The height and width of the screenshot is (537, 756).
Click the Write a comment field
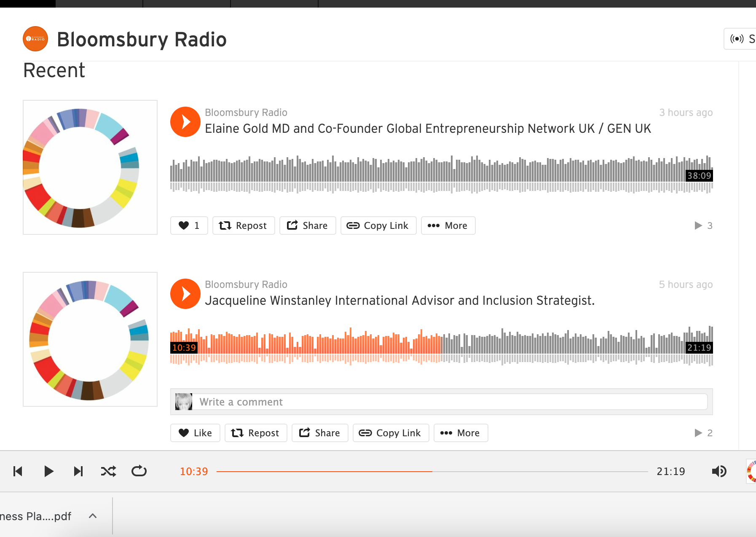450,402
